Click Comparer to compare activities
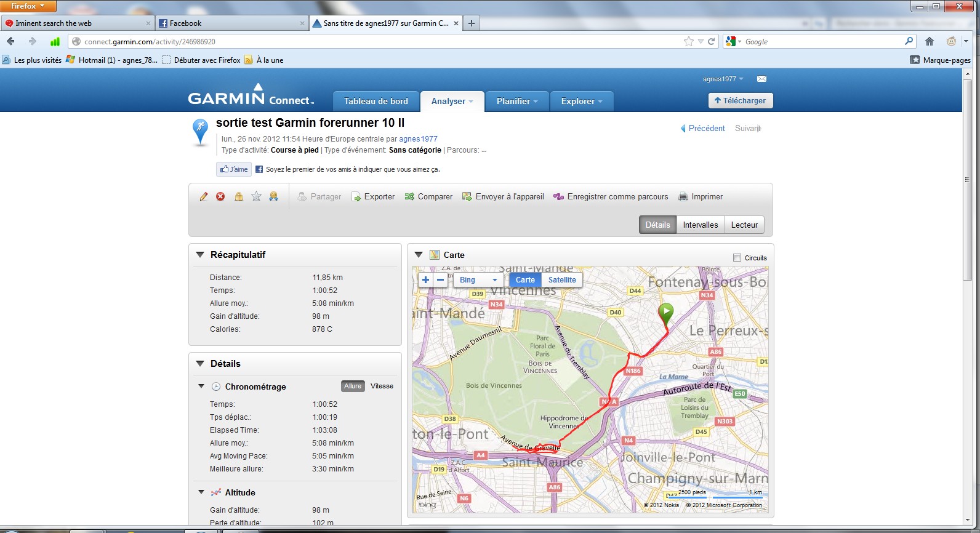The image size is (980, 533). (x=428, y=196)
